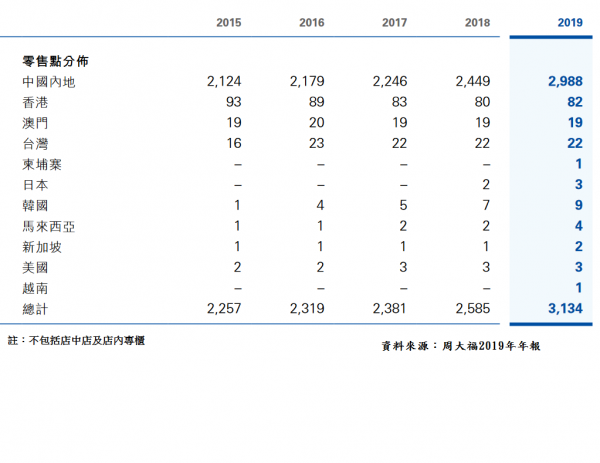Click the value 2,124 for mainland China

point(224,82)
